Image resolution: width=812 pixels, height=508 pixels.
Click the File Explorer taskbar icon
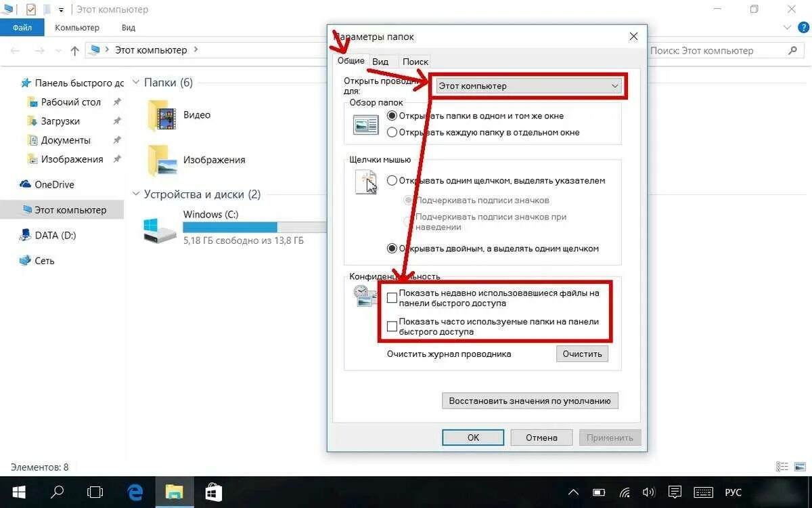[175, 492]
